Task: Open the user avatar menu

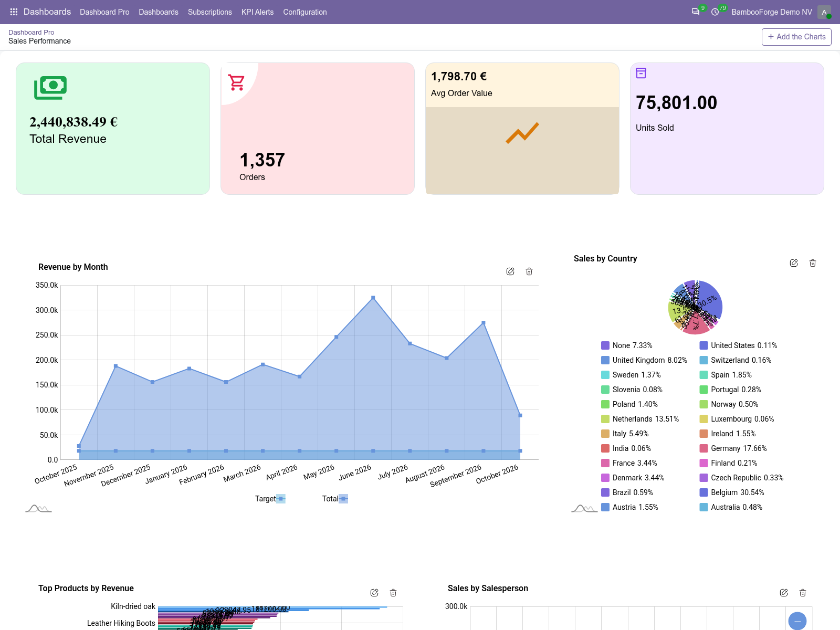Action: (824, 12)
